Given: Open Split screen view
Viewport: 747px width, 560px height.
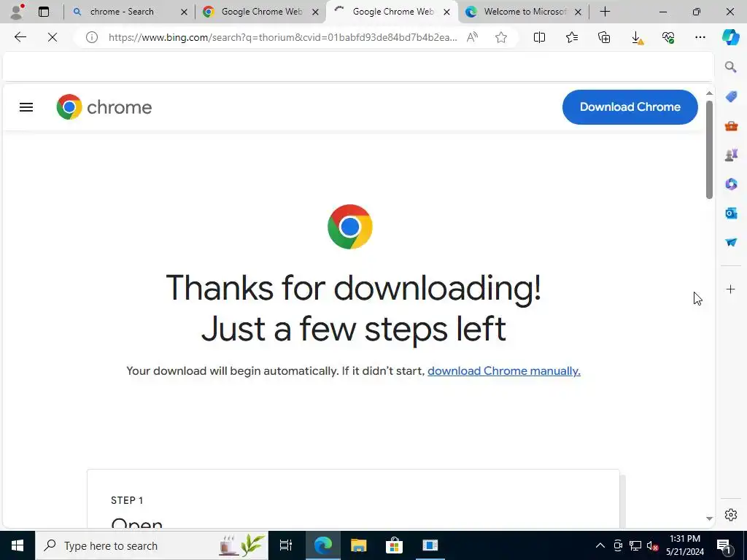Looking at the screenshot, I should point(539,37).
